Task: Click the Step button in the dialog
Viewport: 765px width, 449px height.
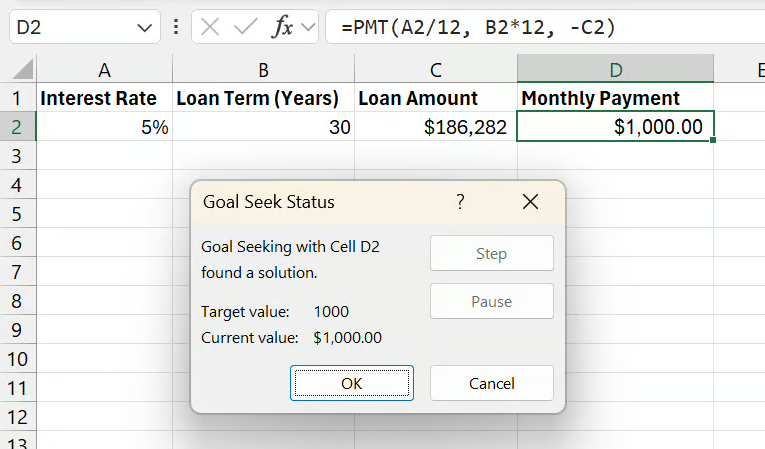Action: click(491, 254)
